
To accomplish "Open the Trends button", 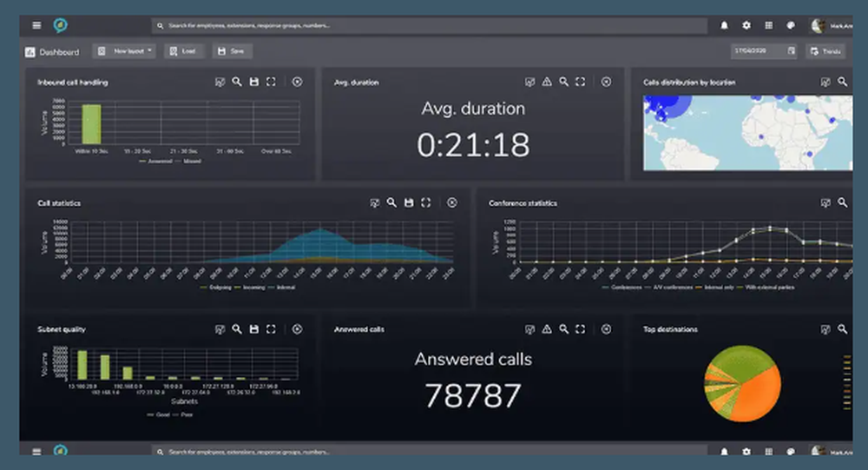I will pyautogui.click(x=826, y=51).
